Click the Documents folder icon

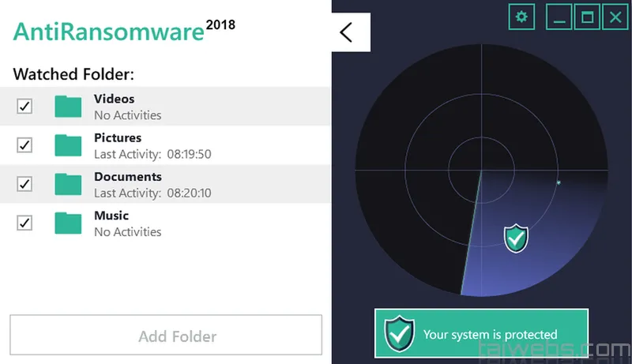[68, 184]
